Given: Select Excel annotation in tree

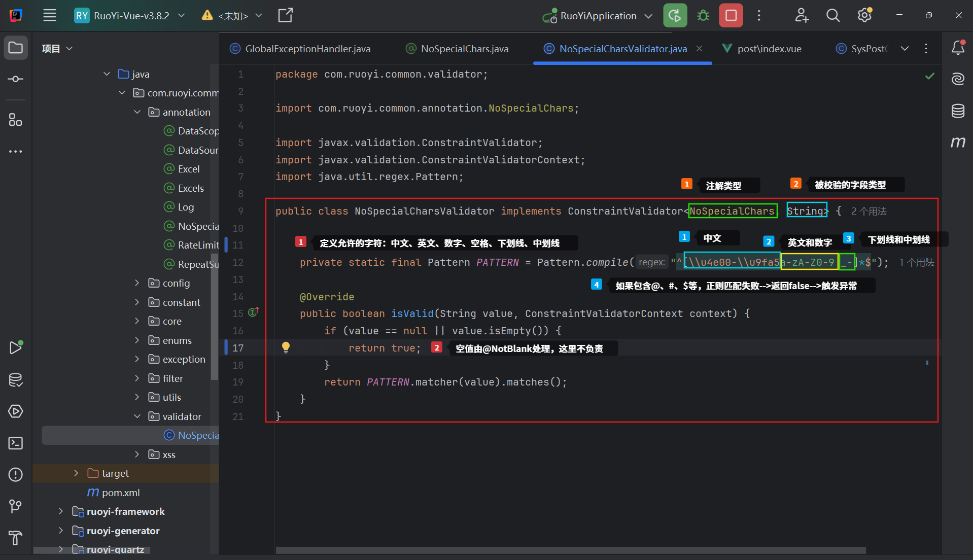Looking at the screenshot, I should (x=182, y=169).
